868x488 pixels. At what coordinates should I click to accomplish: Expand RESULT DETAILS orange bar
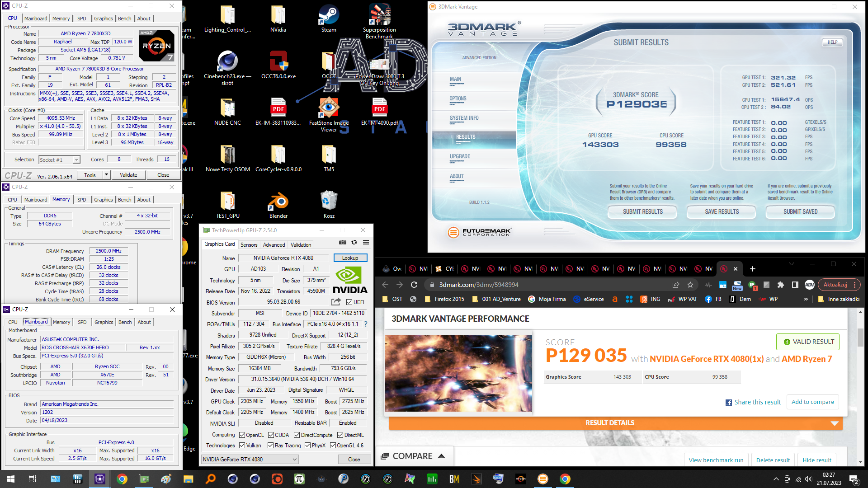point(616,423)
